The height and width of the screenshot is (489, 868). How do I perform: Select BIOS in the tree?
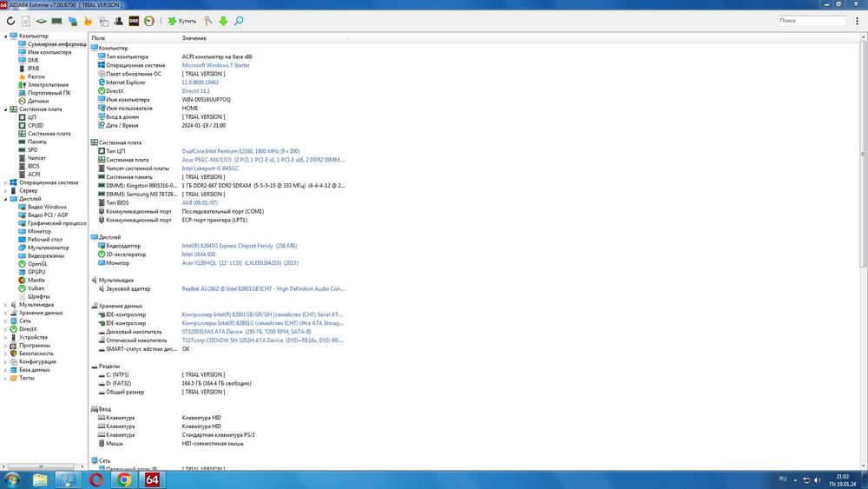pyautogui.click(x=34, y=166)
